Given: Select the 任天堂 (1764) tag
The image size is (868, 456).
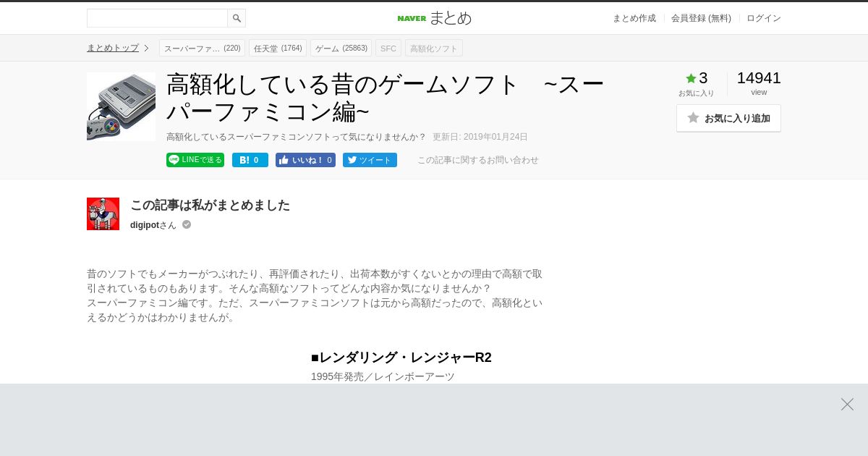Looking at the screenshot, I should coord(278,48).
